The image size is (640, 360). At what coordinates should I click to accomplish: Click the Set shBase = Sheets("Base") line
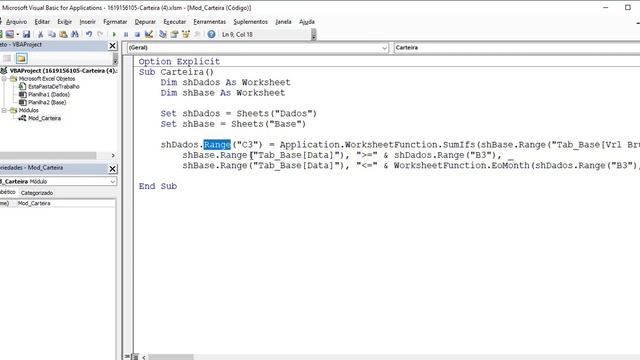233,124
